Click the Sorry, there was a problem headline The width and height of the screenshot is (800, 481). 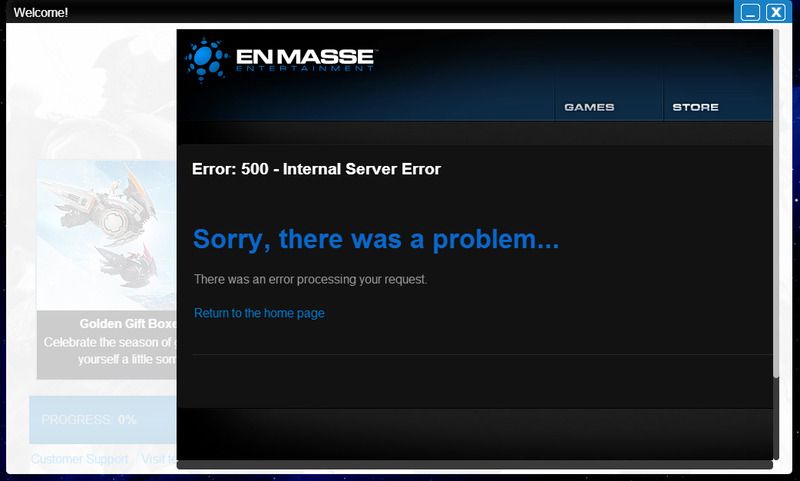[x=376, y=239]
